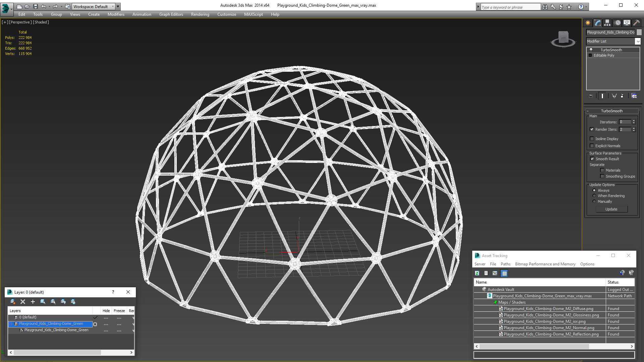Collapse the Playground_Kids_Climbing-Dome_Green layer tree
Image resolution: width=644 pixels, height=362 pixels.
coord(11,324)
